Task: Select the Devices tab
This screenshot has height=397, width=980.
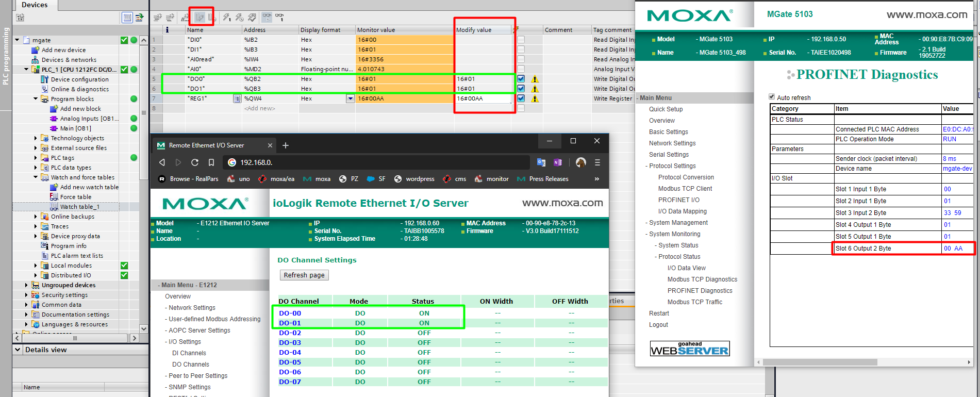Action: [x=35, y=5]
